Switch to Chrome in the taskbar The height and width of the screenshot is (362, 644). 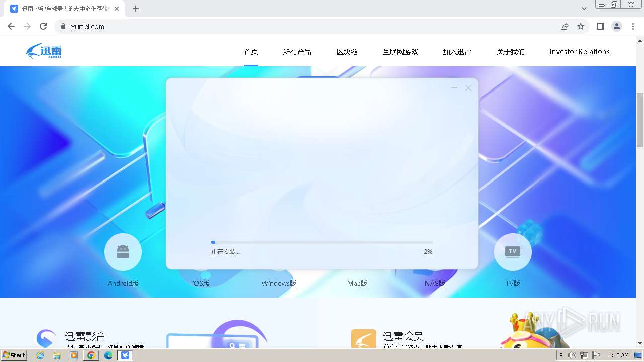(91, 355)
